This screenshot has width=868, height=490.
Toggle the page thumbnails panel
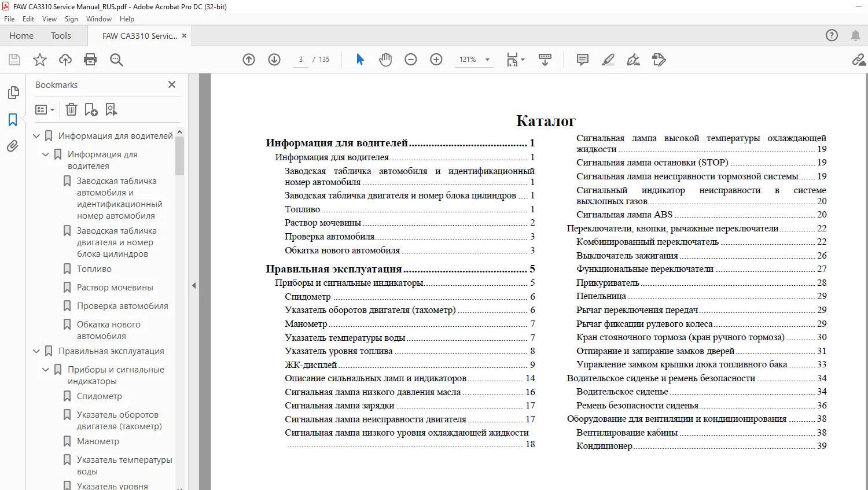(x=13, y=93)
